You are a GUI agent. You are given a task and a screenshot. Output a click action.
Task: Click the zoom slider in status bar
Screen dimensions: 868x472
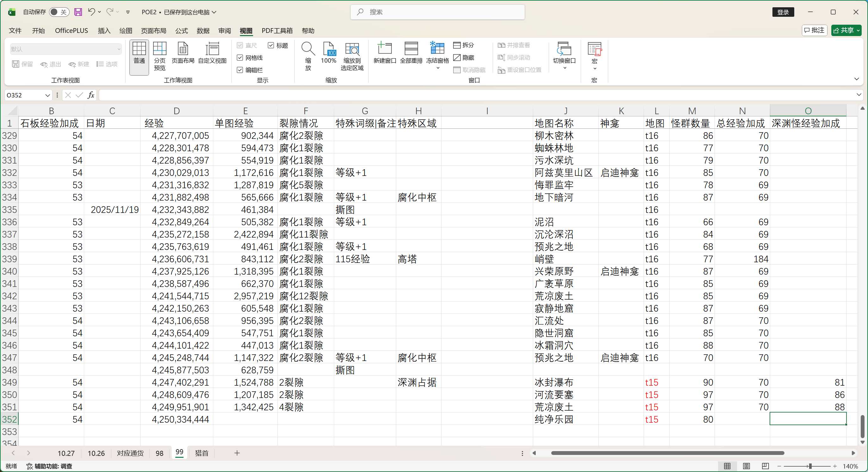click(810, 466)
